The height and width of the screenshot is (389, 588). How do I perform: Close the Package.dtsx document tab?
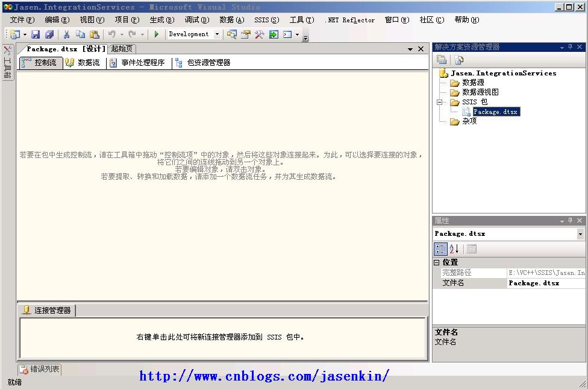[421, 49]
